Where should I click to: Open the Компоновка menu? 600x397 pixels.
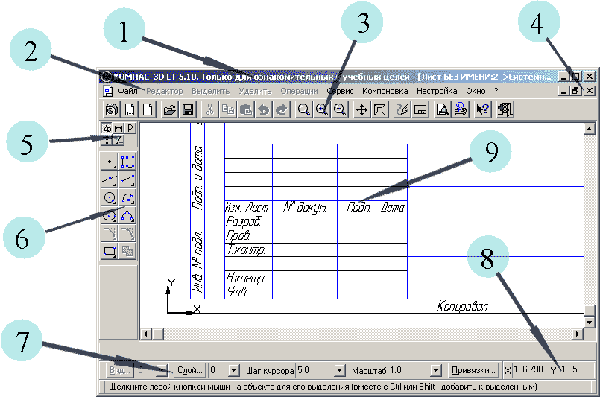(x=385, y=91)
